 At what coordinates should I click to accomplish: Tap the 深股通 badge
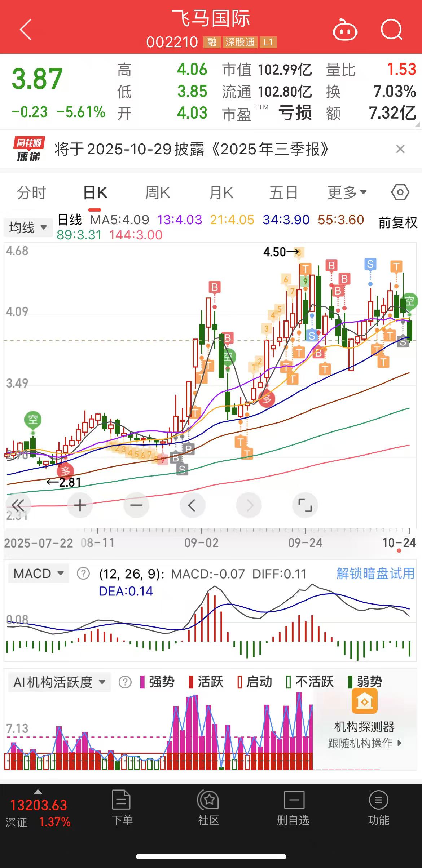click(240, 42)
